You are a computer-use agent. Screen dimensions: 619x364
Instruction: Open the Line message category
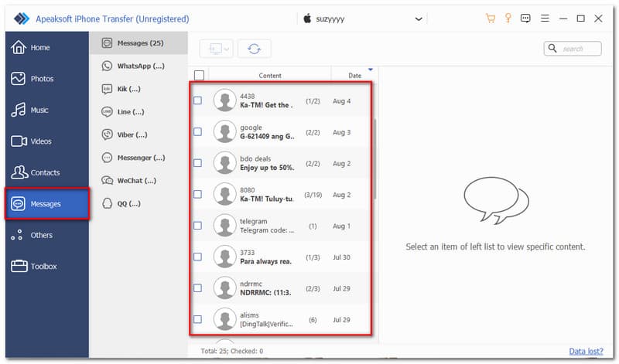coord(139,111)
